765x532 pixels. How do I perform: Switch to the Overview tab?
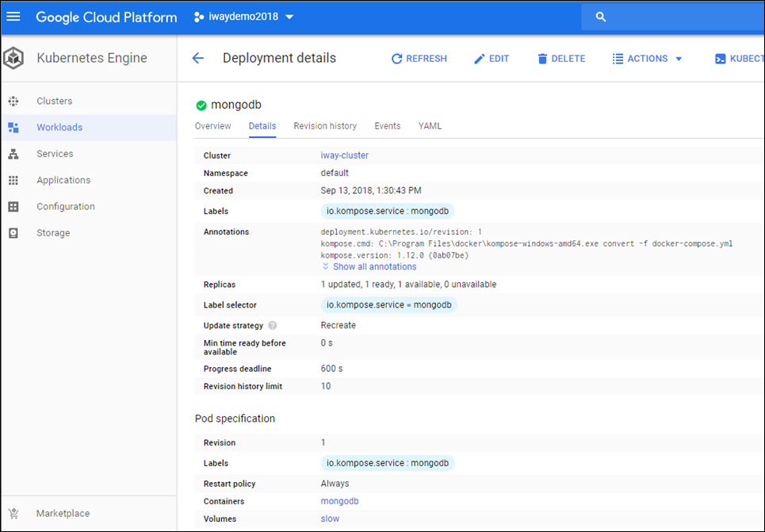pos(212,126)
